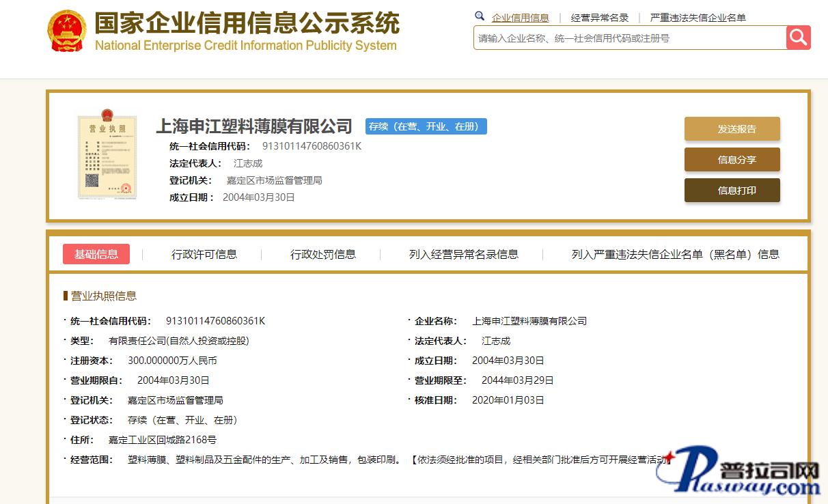Type in the enterprise name search field

tap(629, 38)
